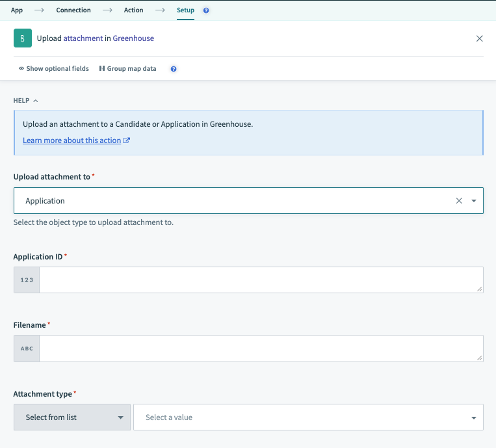Expand Upload attachment to dropdown arrow
The height and width of the screenshot is (448, 496).
pos(473,200)
